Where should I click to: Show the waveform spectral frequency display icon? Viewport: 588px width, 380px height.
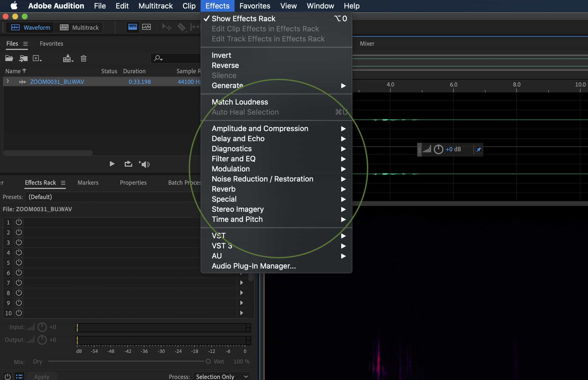click(132, 27)
